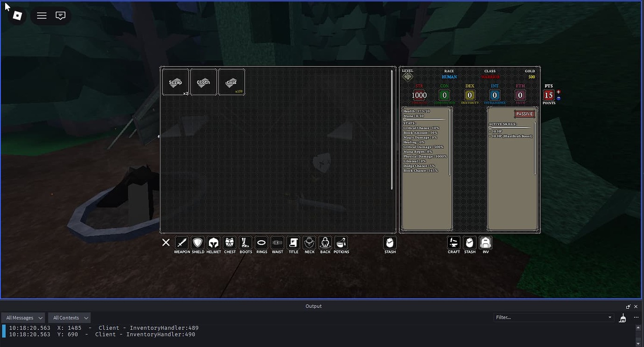Click the STR stat box showing 1000

tap(419, 95)
